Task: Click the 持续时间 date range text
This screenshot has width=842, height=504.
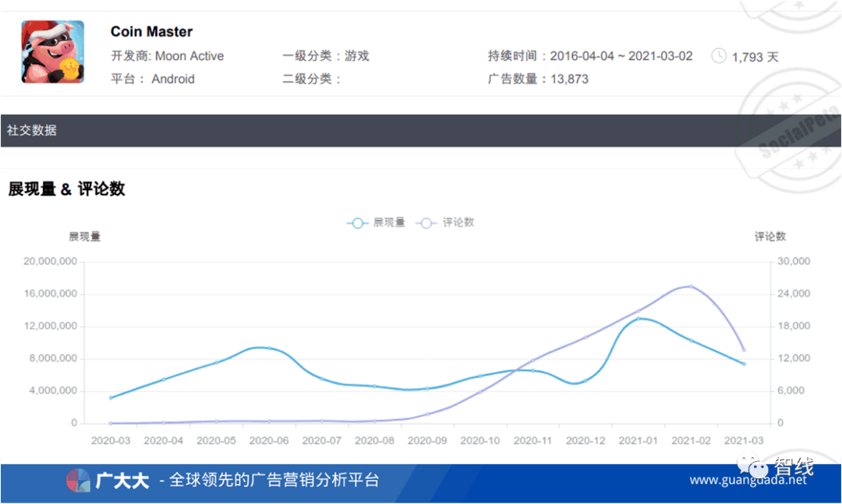Action: [621, 56]
